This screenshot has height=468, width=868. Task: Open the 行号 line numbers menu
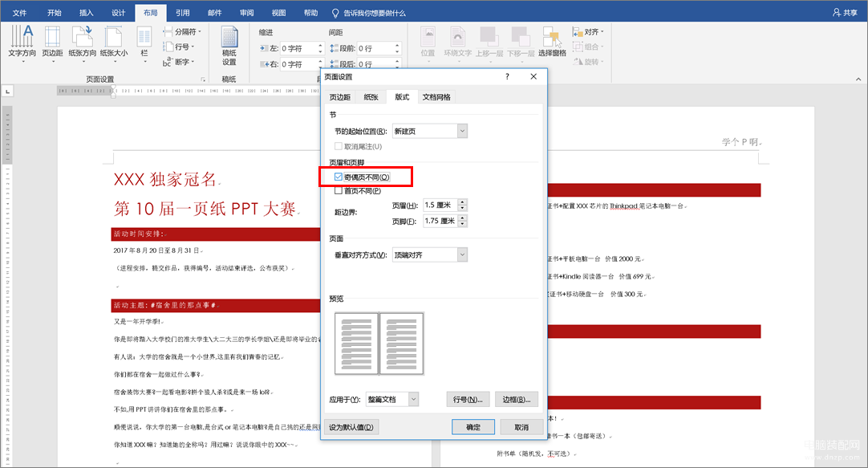click(179, 47)
